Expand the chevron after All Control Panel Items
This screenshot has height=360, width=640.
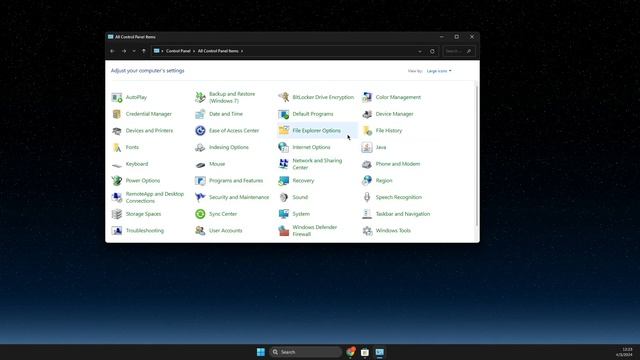242,51
